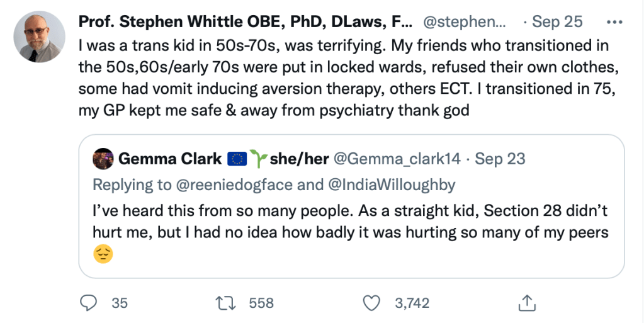The height and width of the screenshot is (323, 644).
Task: Click the 3,742 likes count
Action: click(412, 303)
